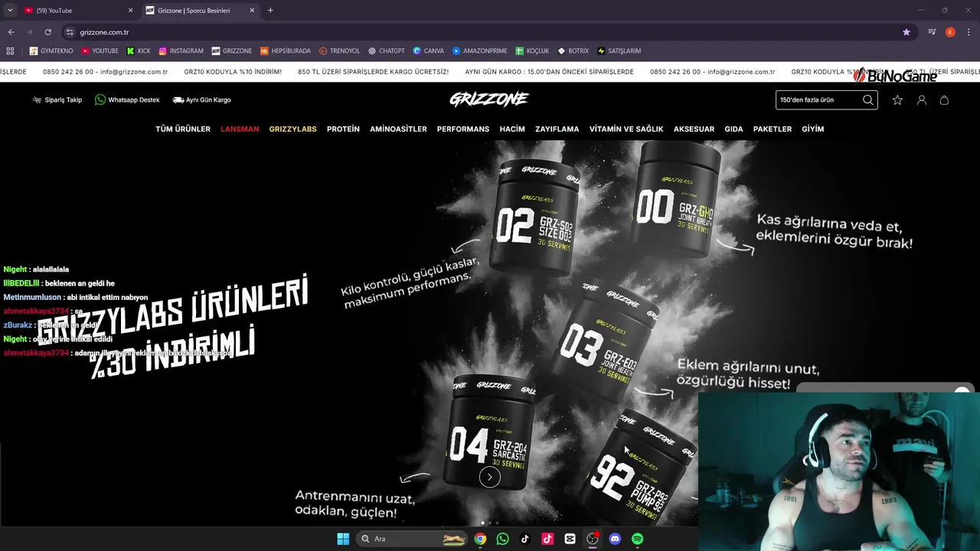Open LANSMAN menu

tap(240, 129)
